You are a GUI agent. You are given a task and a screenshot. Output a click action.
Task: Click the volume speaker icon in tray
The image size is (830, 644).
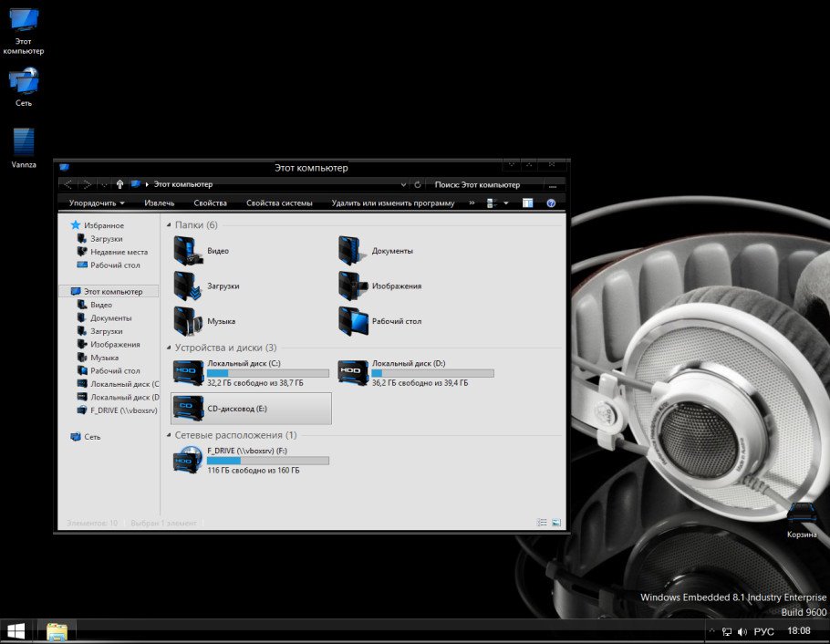[742, 631]
